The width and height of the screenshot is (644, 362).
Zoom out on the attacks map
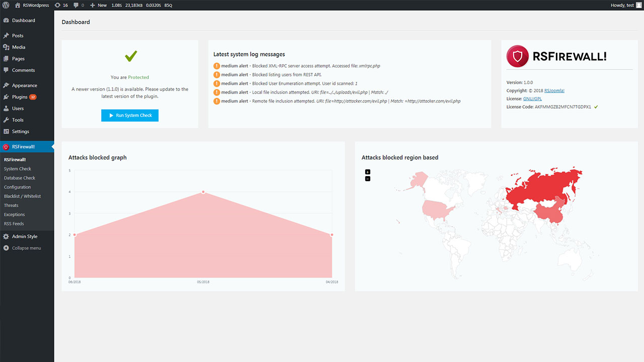click(367, 178)
